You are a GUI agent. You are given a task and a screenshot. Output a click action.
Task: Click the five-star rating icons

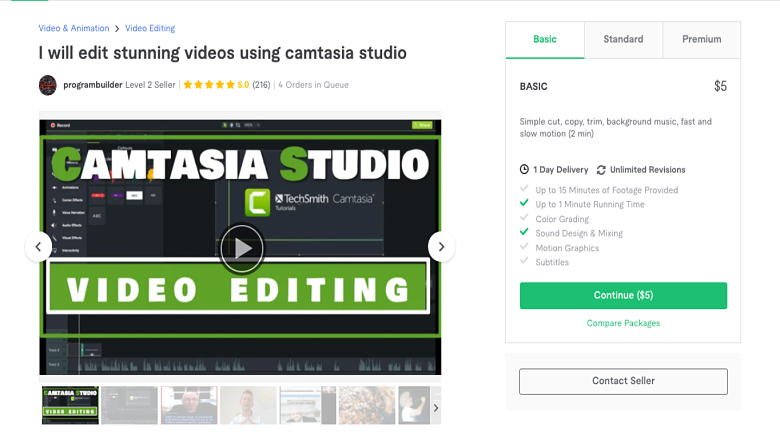click(x=209, y=85)
